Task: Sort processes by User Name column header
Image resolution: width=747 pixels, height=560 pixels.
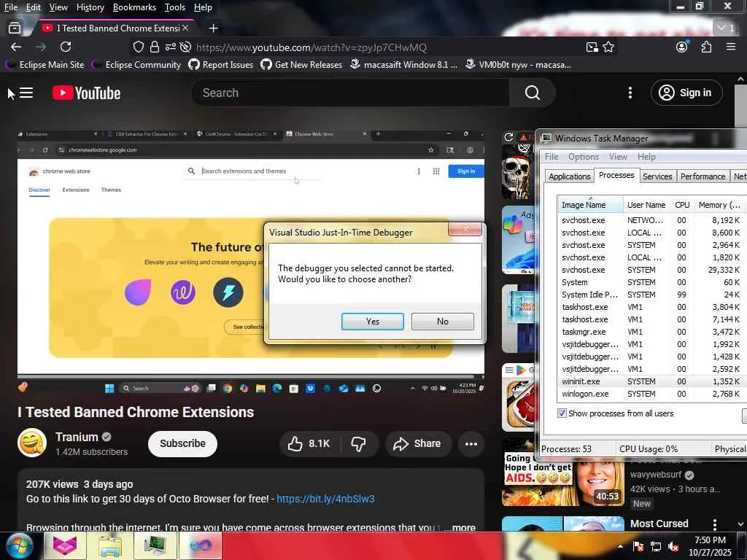Action: click(646, 205)
